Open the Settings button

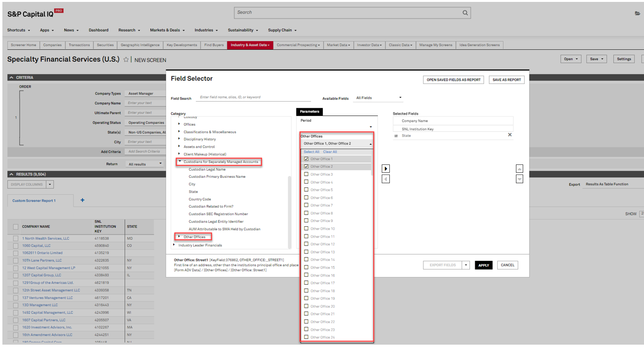point(624,59)
